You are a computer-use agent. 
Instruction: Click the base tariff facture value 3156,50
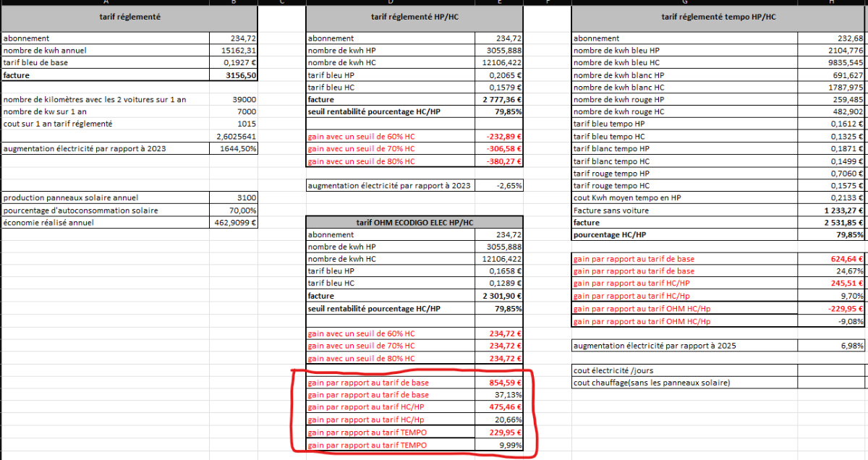233,75
